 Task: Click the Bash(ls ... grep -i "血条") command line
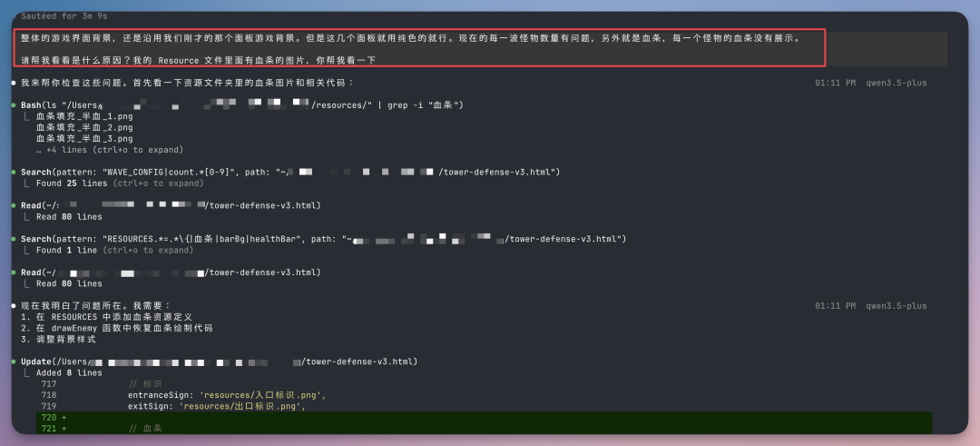coord(242,105)
